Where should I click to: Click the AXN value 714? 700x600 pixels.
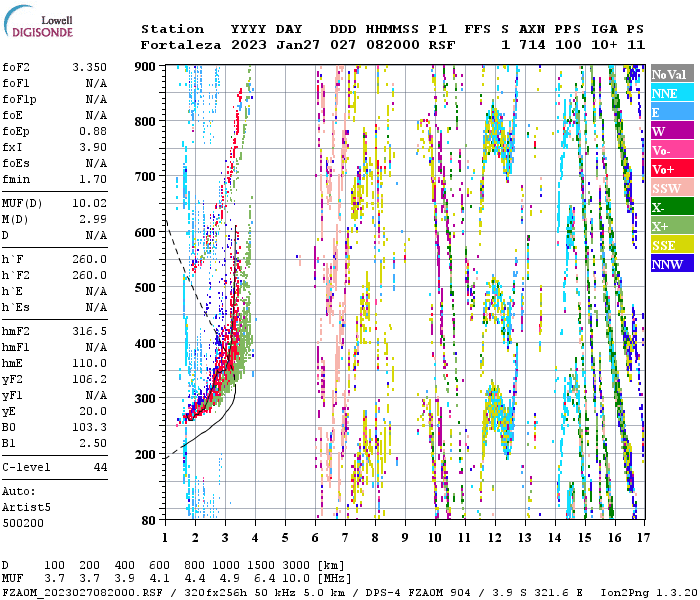pos(532,45)
